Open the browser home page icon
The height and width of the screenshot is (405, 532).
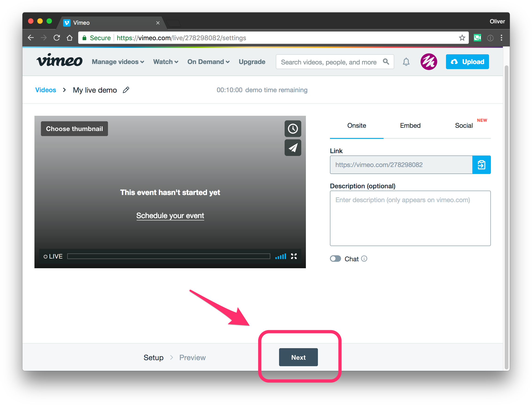coord(70,38)
